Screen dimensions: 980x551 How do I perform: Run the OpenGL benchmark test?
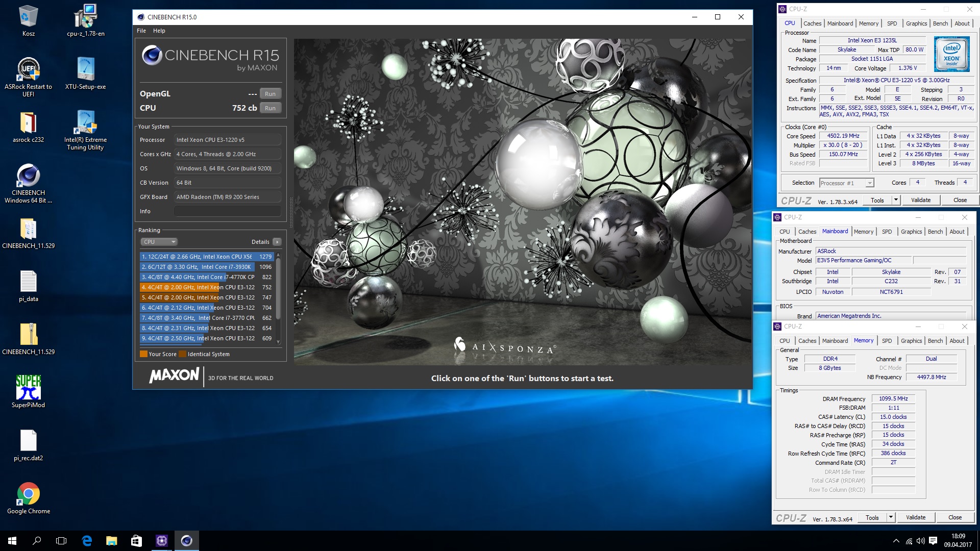tap(270, 94)
